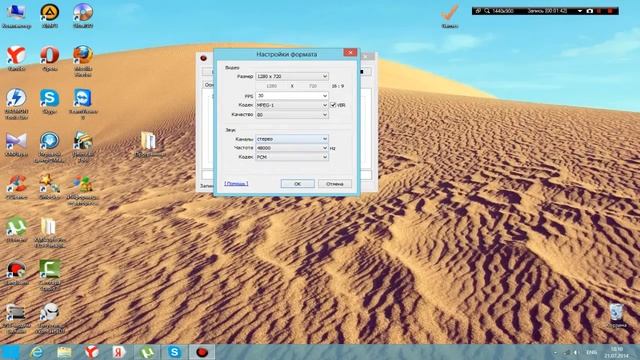Open the blue round download-arrow desktop icon
The width and height of the screenshot is (640, 360).
(x=49, y=147)
